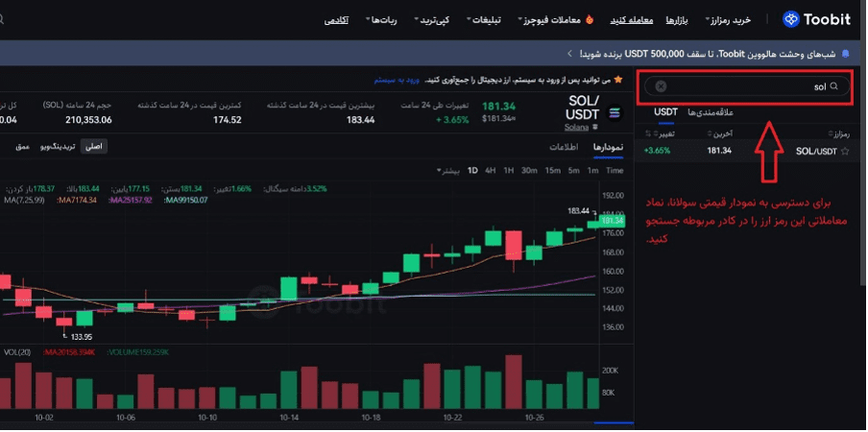The height and width of the screenshot is (432, 868).
Task: Click the VOL(20) volume indicator label
Action: [x=17, y=351]
